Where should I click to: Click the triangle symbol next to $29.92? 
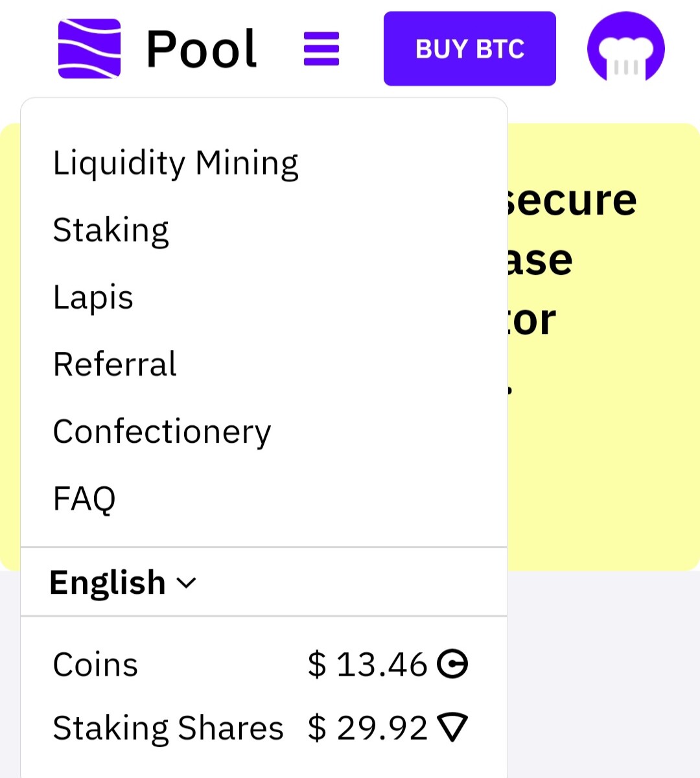(452, 727)
